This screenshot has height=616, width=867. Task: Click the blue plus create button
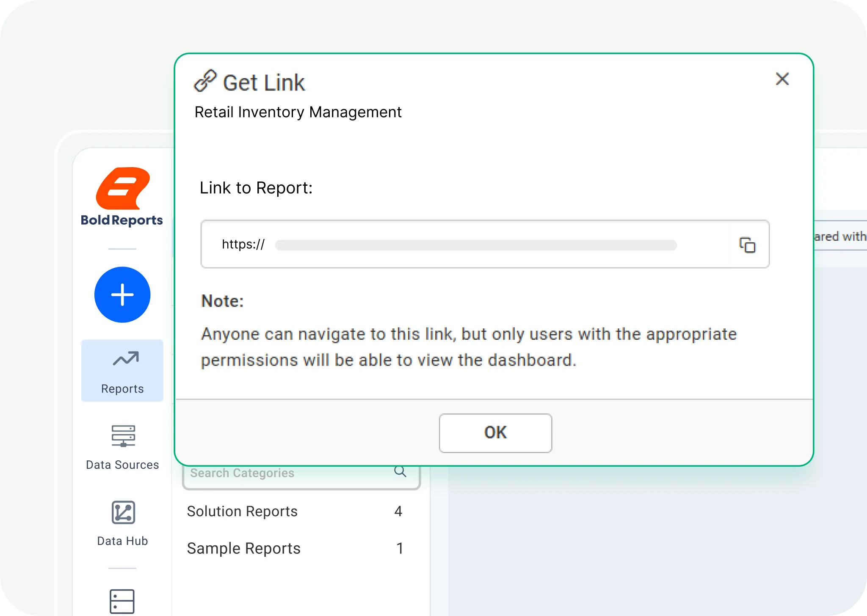pyautogui.click(x=122, y=295)
